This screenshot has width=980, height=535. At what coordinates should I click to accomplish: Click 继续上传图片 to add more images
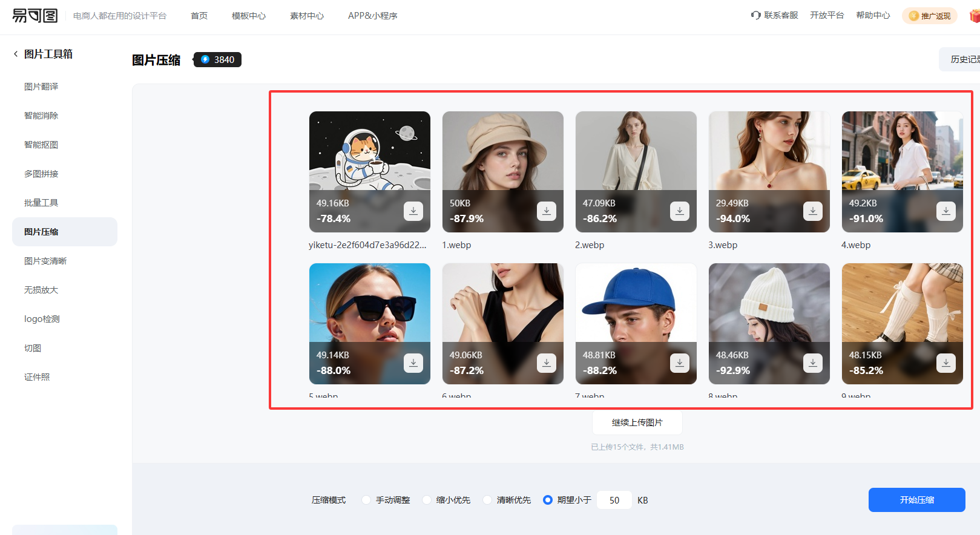click(637, 422)
